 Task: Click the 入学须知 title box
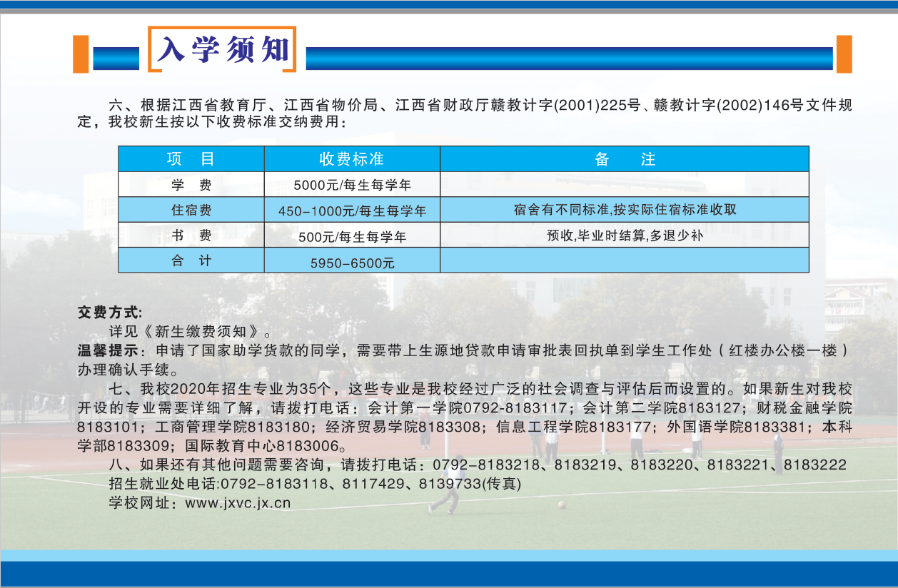(222, 49)
